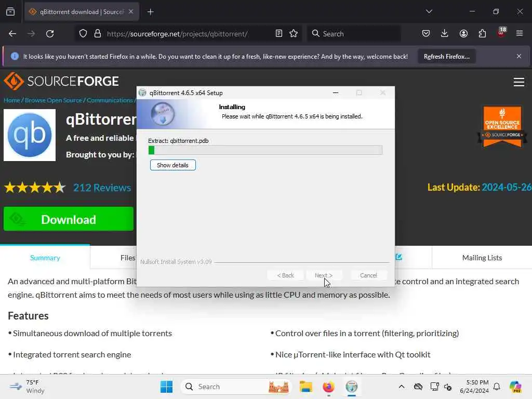Screen dimensions: 532x399
Task: Open Firefox downloads panel
Action: [x=445, y=34]
